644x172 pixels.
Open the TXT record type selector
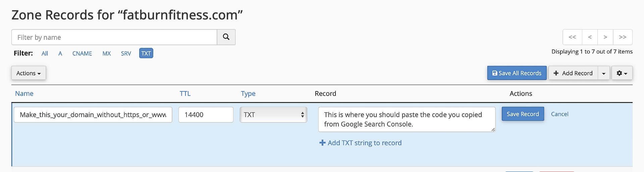click(x=273, y=115)
